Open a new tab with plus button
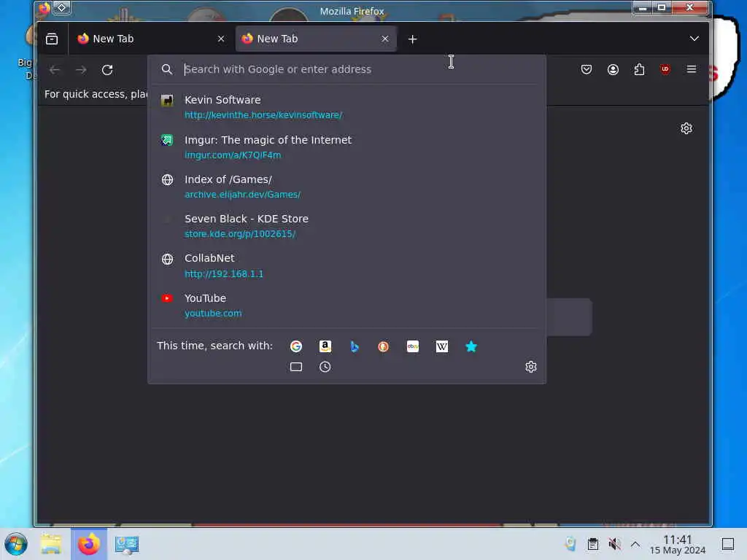 [x=413, y=39]
